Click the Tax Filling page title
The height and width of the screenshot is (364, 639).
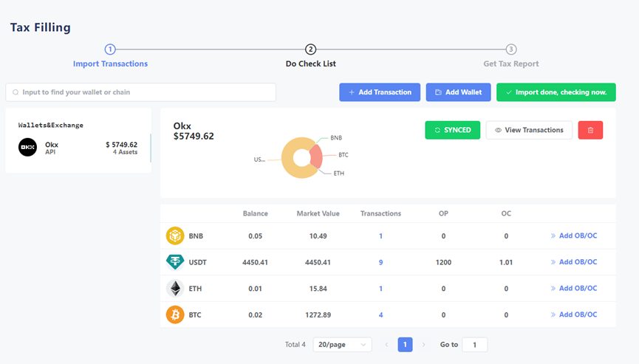(x=41, y=27)
